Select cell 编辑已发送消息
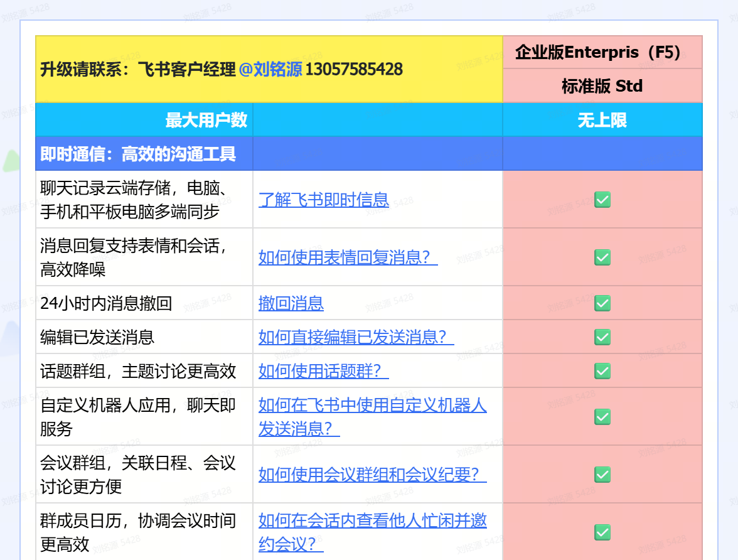The height and width of the screenshot is (560, 738). click(144, 337)
